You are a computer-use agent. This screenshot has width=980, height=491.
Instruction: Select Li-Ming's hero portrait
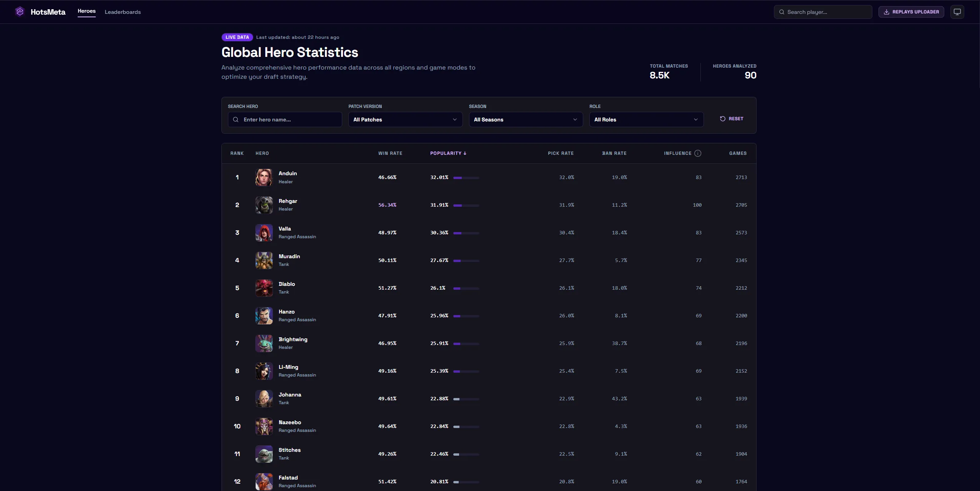[x=264, y=371]
